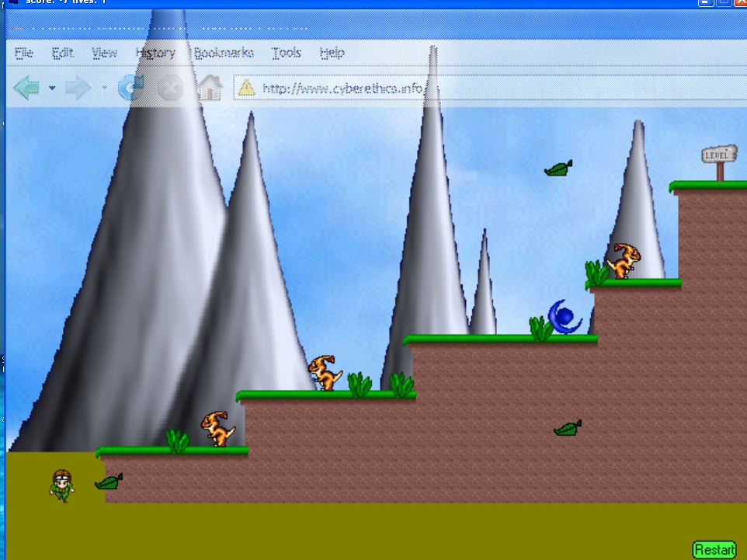Click the green Back arrow icon
Viewport: 747px width, 560px height.
(26, 89)
